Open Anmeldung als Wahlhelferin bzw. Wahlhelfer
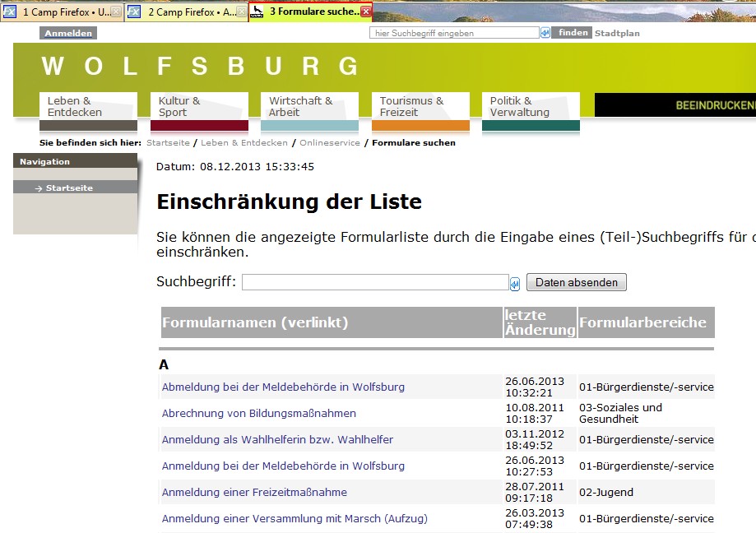Viewport: 756px width, 533px height. tap(277, 439)
